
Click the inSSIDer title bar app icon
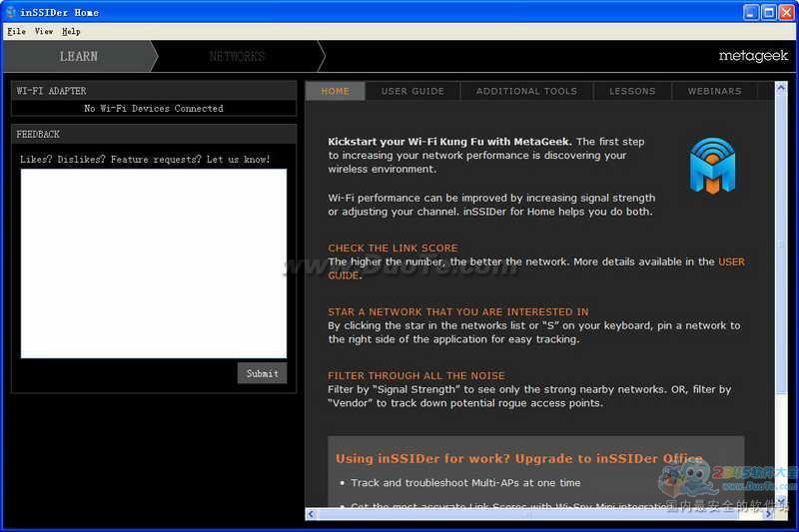click(11, 12)
